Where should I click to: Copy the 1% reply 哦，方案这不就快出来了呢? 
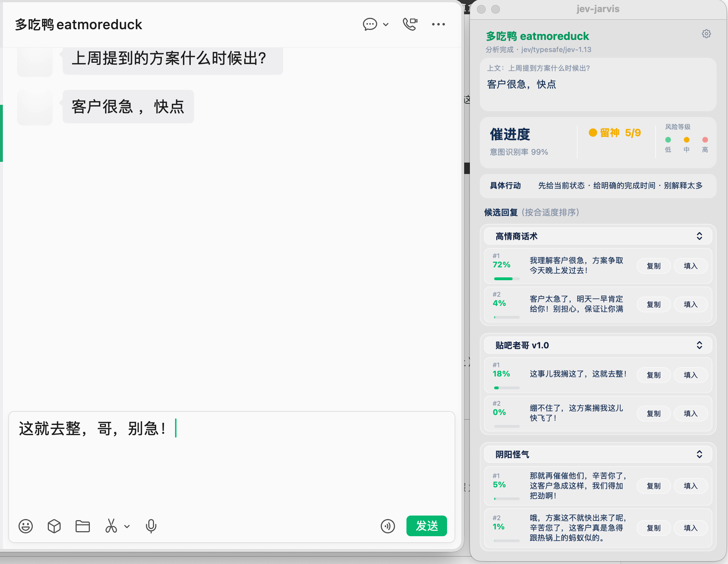pos(654,528)
